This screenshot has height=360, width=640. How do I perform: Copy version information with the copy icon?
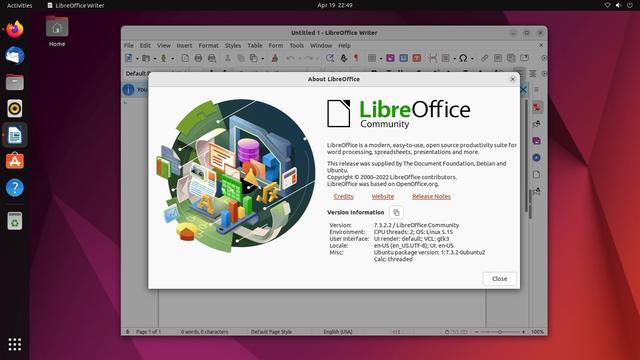396,213
